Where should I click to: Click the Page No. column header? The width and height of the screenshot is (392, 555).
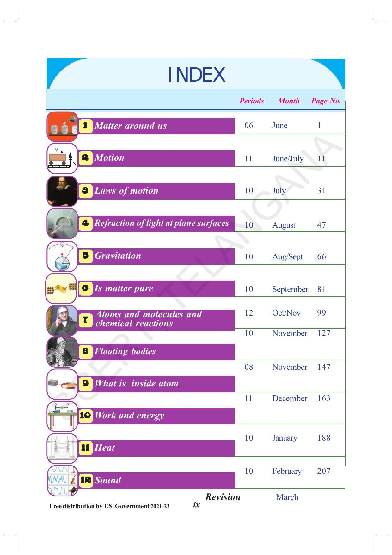click(326, 101)
